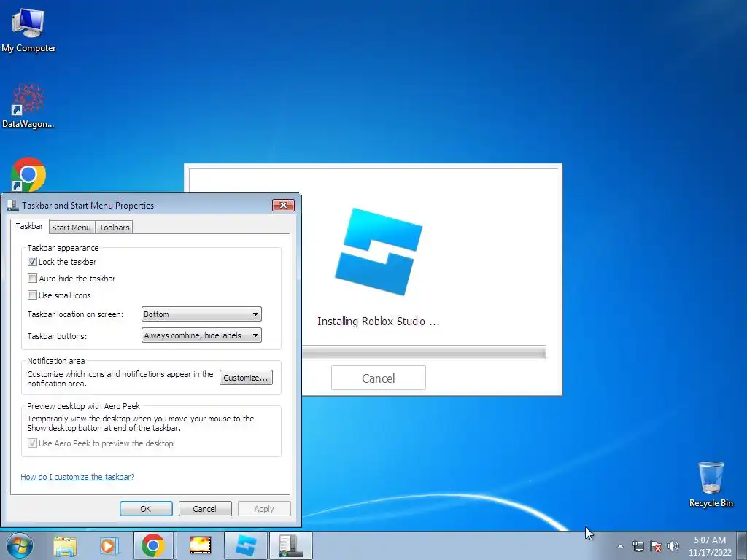Open the Windows Start button
This screenshot has height=560, width=747.
pyautogui.click(x=20, y=545)
